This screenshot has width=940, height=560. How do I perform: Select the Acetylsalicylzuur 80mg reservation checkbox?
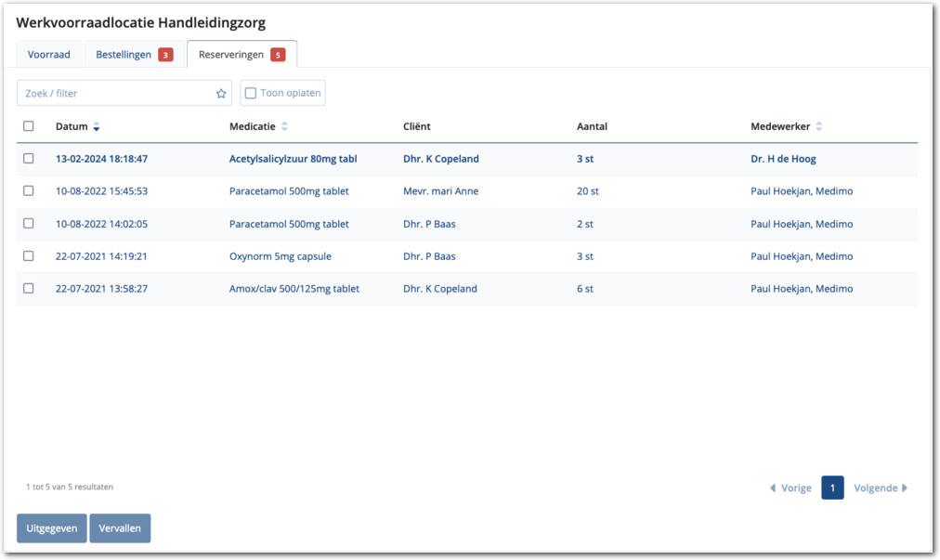pyautogui.click(x=29, y=159)
